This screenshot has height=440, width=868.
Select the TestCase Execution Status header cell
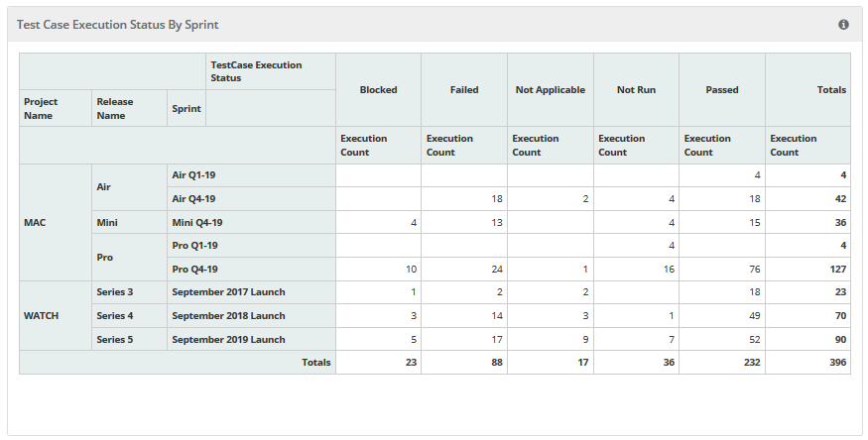click(x=271, y=71)
